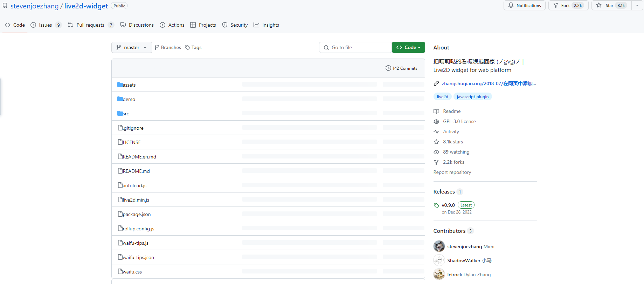The height and width of the screenshot is (284, 644).
Task: Open the Actions tab
Action: pyautogui.click(x=172, y=25)
